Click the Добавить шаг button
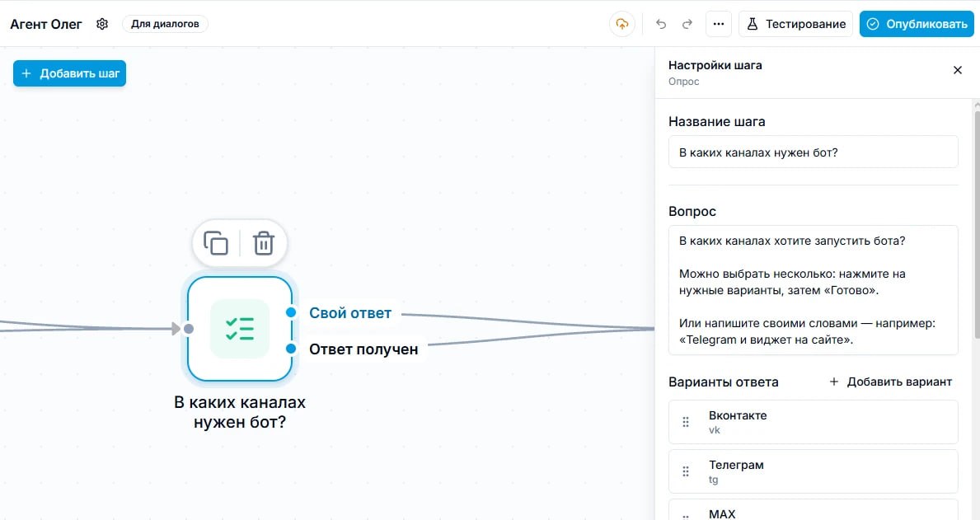 [x=69, y=73]
